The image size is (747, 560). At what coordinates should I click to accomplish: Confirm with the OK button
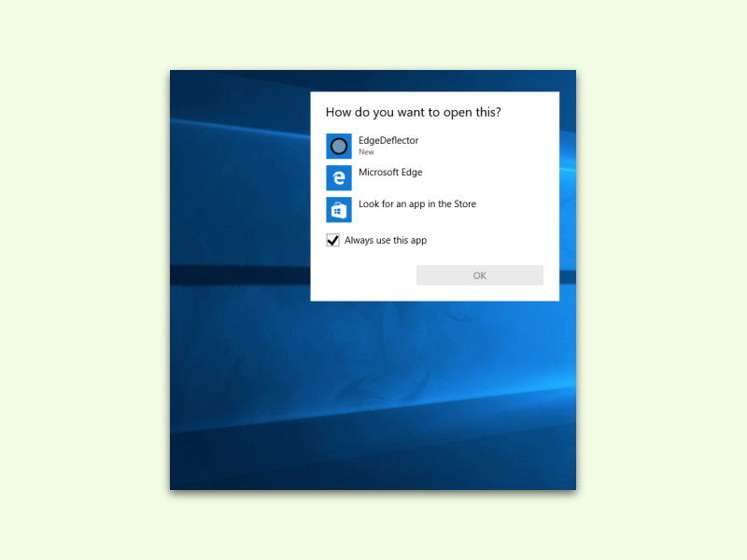480,275
